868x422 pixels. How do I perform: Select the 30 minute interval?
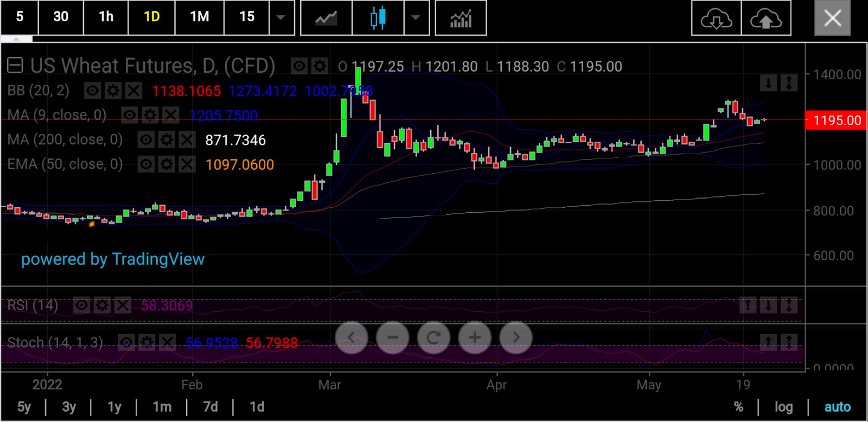[61, 17]
